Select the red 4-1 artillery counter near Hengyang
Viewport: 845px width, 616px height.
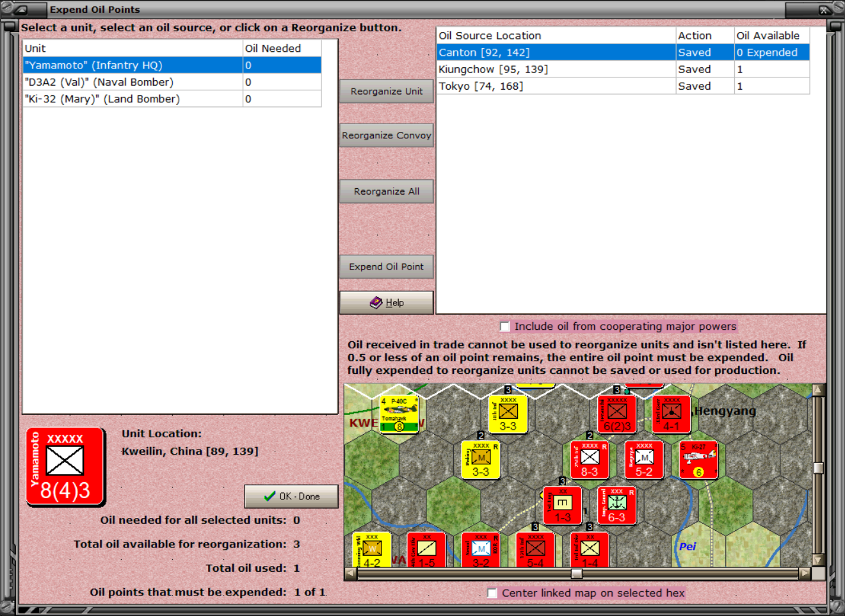point(671,414)
